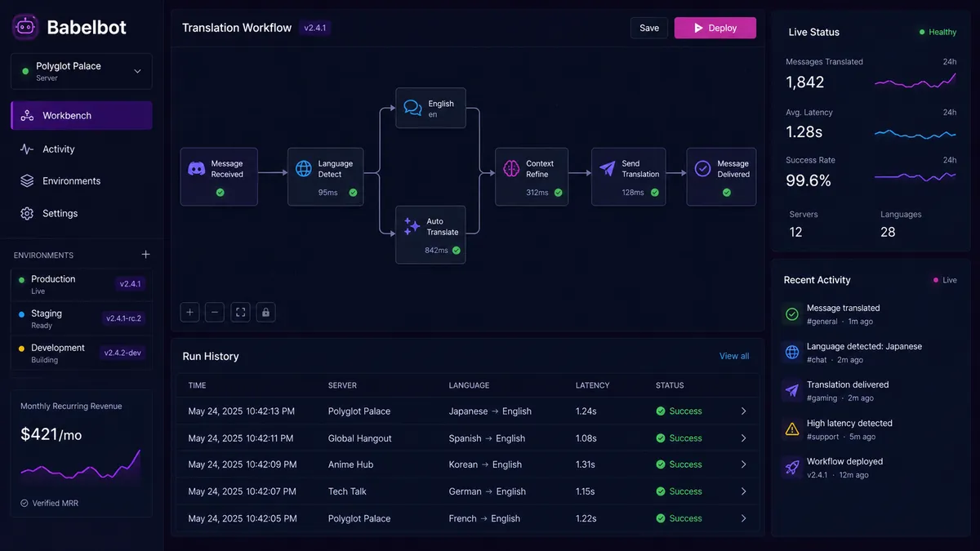Viewport: 980px width, 551px height.
Task: Click the Languages count of 28
Action: click(x=889, y=232)
